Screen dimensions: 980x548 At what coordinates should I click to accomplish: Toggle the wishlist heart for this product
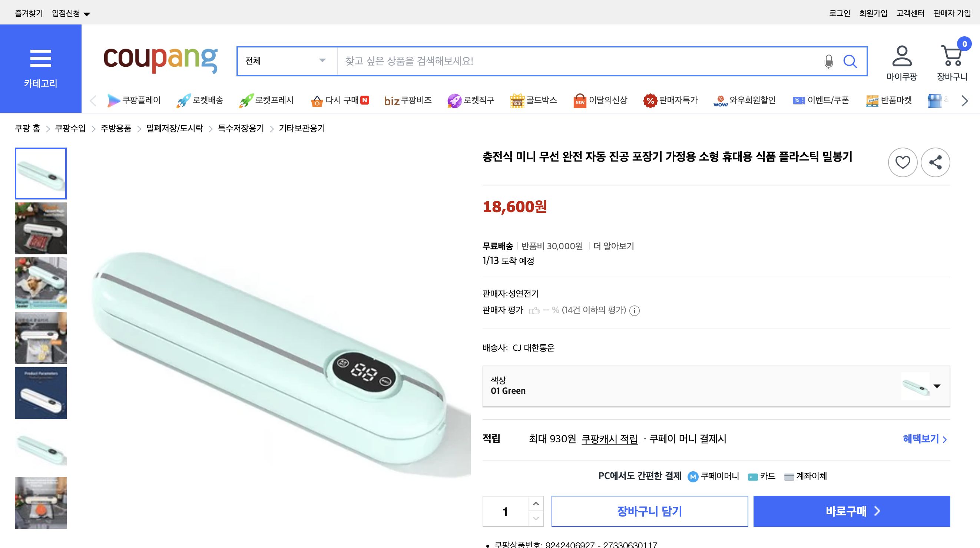(903, 162)
